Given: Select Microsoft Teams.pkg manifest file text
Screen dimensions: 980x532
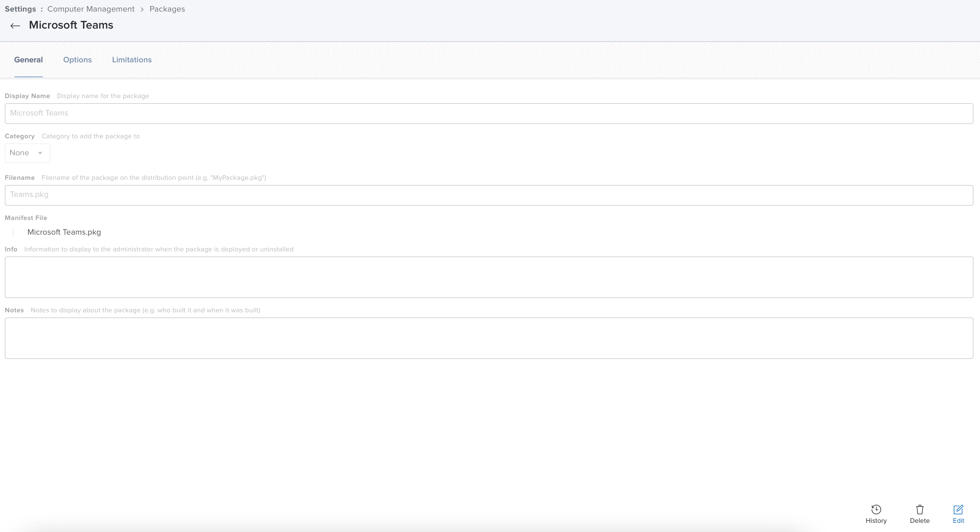Looking at the screenshot, I should click(x=64, y=232).
